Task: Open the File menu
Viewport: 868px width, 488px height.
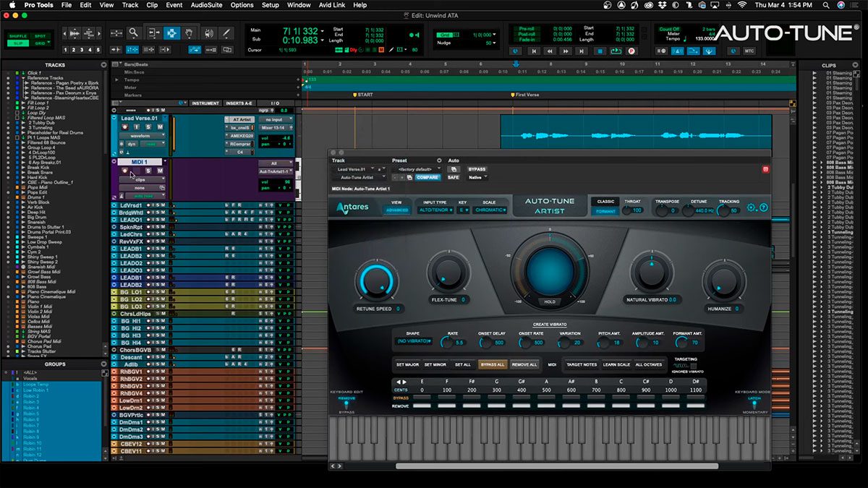Action: 67,5
